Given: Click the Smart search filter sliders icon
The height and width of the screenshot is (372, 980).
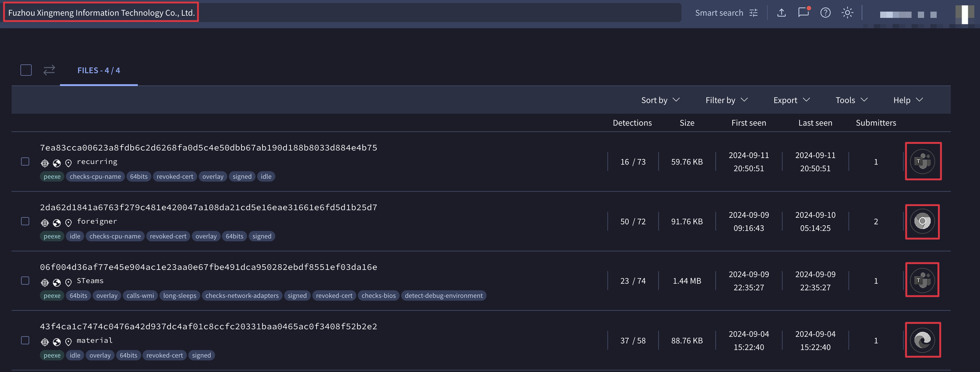Looking at the screenshot, I should [x=753, y=13].
